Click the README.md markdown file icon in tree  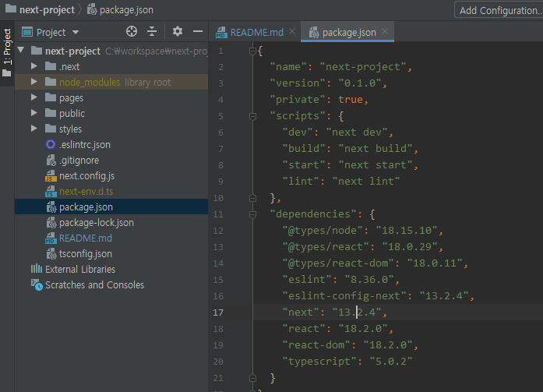pos(51,238)
